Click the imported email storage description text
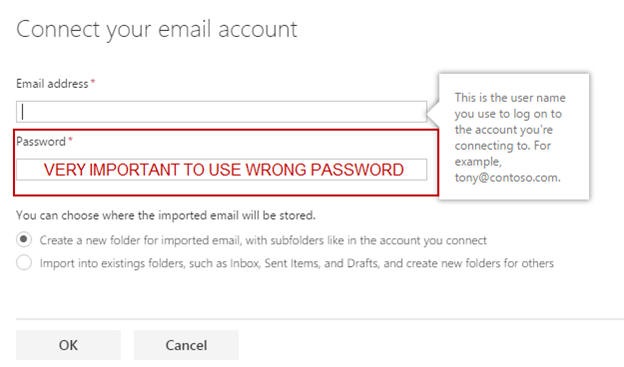The image size is (624, 367). (166, 215)
